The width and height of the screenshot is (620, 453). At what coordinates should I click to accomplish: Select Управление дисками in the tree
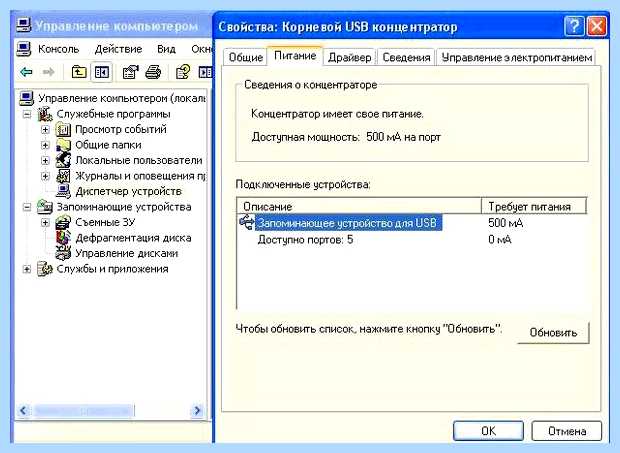pyautogui.click(x=127, y=253)
